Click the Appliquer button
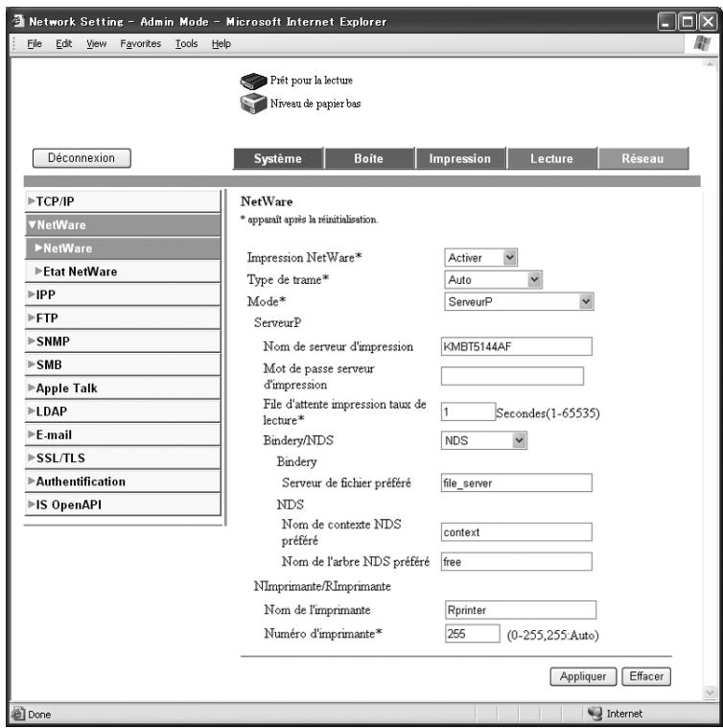Image resolution: width=723 pixels, height=728 pixels. [583, 676]
